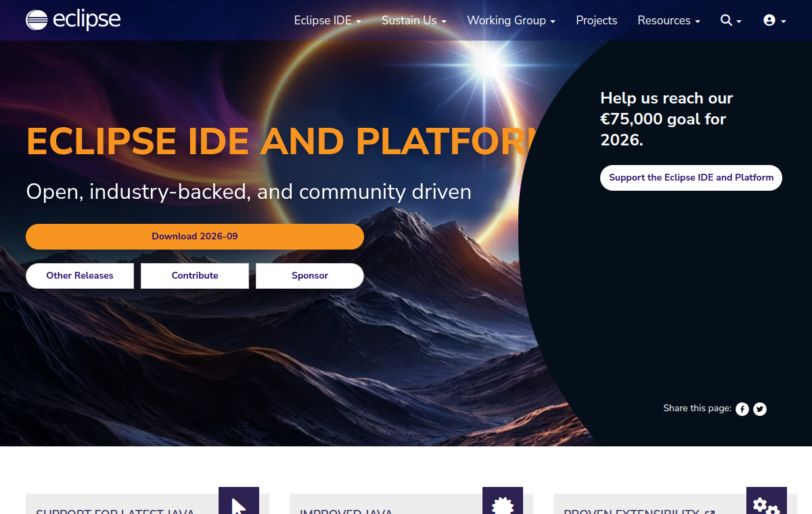Screen dimensions: 812x514
Task: Expand the Eclipse IDE dropdown menu
Action: tap(328, 20)
